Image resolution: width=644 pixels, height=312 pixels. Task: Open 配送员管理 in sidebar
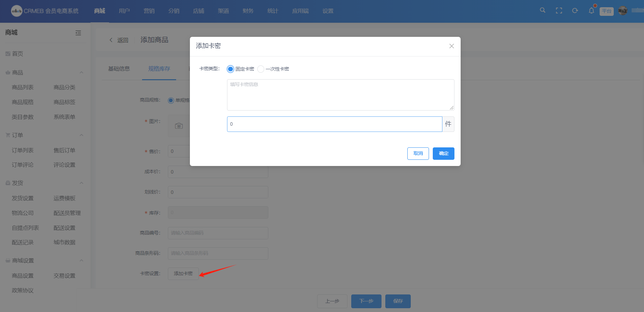tap(67, 213)
